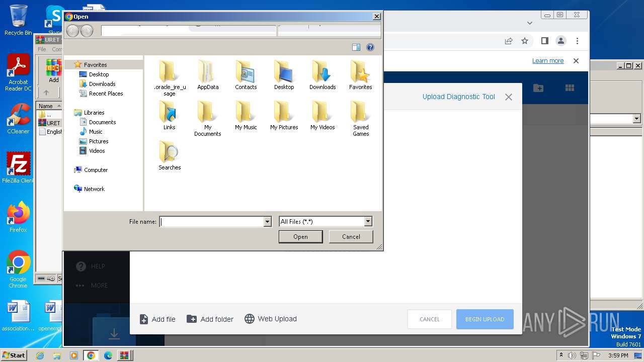The height and width of the screenshot is (362, 644).
Task: Click the Cancel button in Open dialog
Action: (351, 237)
